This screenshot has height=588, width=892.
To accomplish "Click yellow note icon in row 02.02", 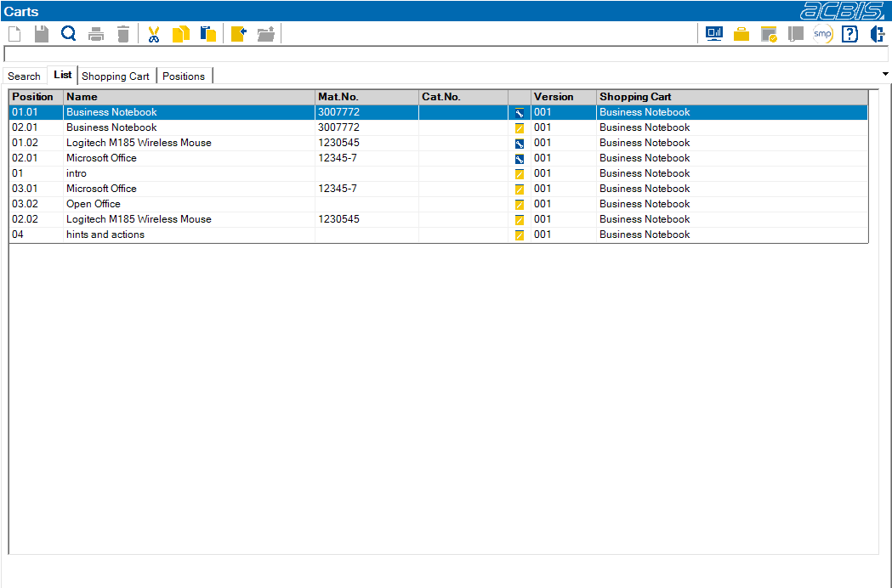I will (520, 220).
